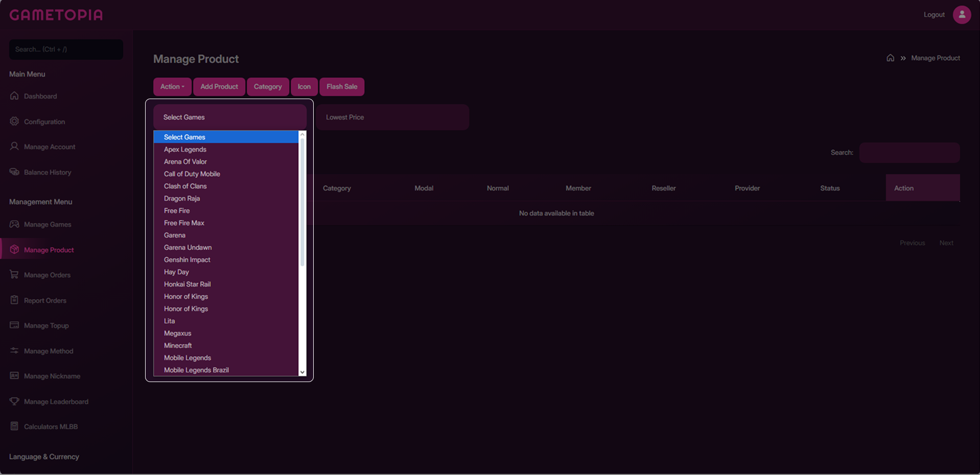This screenshot has width=980, height=475.
Task: Open the Select Games combo box
Action: [230, 117]
